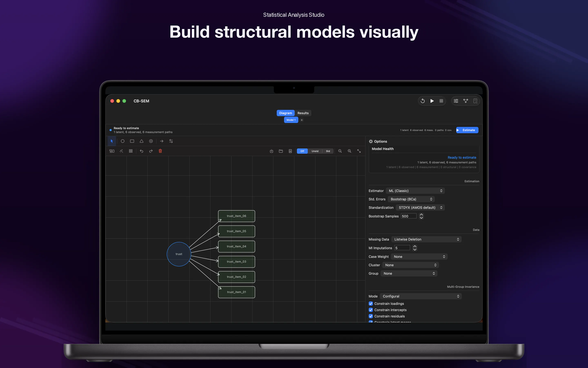Pick the circle latent variable tool
The height and width of the screenshot is (368, 588).
point(122,141)
